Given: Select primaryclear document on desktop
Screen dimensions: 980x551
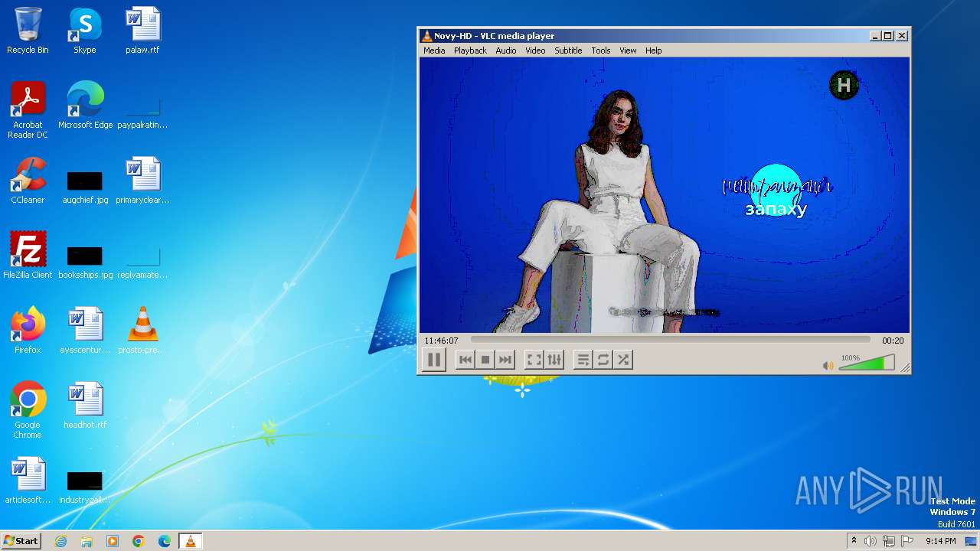Looking at the screenshot, I should (142, 181).
